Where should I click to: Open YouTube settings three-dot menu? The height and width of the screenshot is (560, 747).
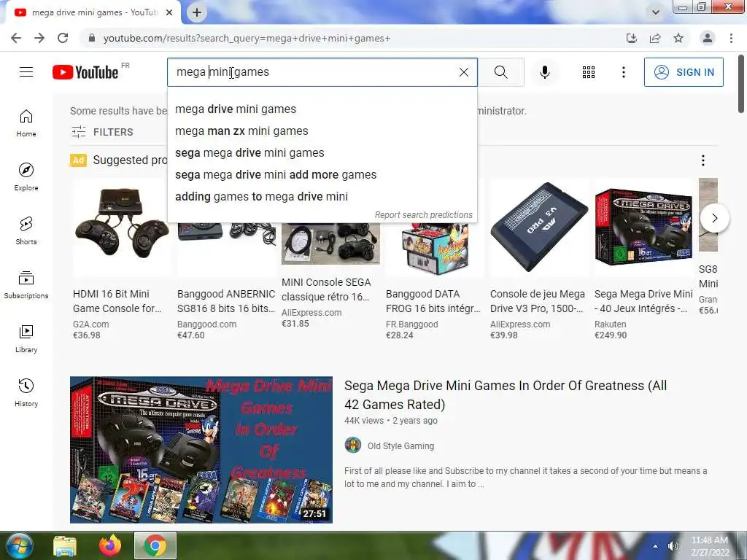tap(623, 72)
